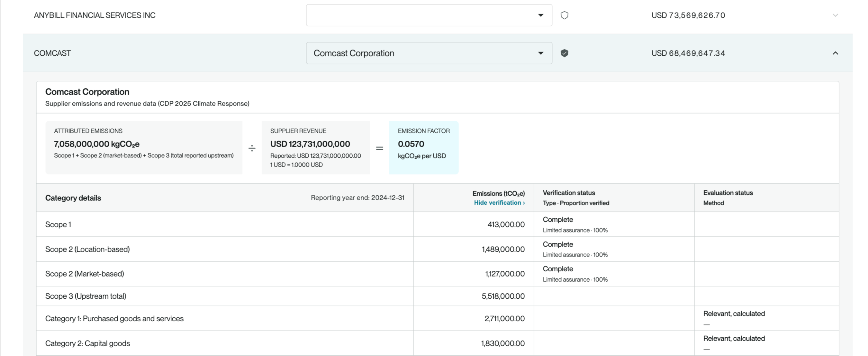The height and width of the screenshot is (356, 868).
Task: Select the COMCAST supplier row name
Action: 52,53
